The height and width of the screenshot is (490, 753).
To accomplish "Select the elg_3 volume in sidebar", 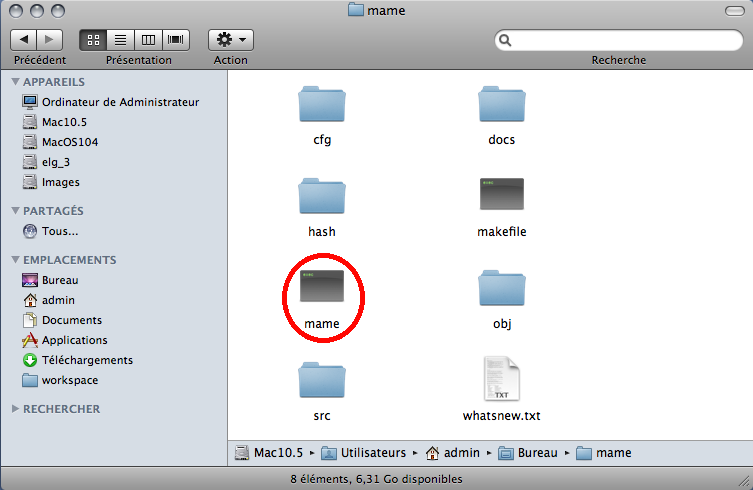I will pos(46,162).
